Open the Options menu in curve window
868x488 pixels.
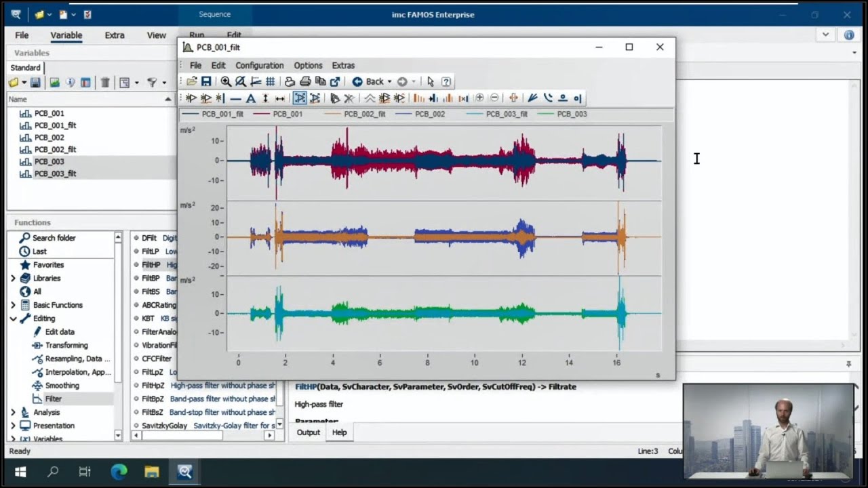pos(308,66)
